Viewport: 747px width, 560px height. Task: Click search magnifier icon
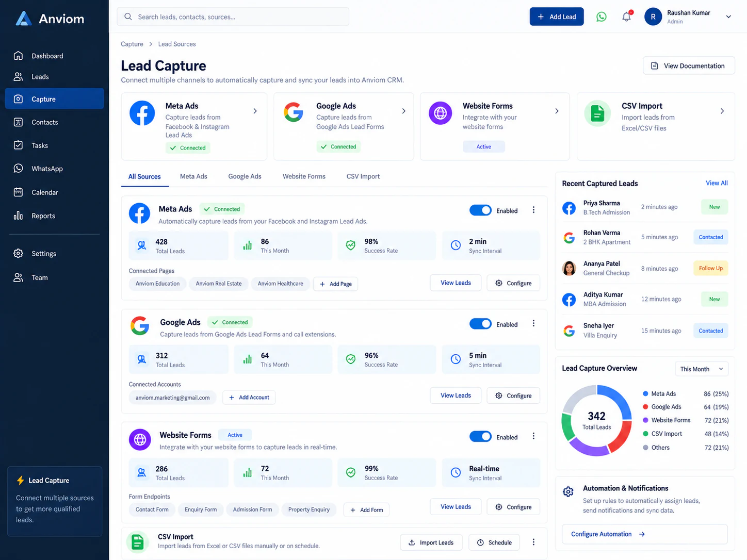(128, 17)
